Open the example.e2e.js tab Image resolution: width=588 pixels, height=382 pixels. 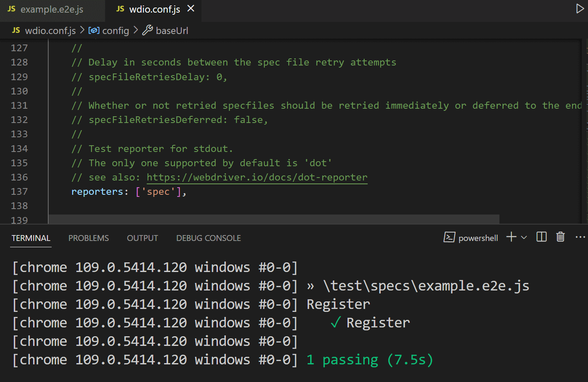(x=52, y=10)
